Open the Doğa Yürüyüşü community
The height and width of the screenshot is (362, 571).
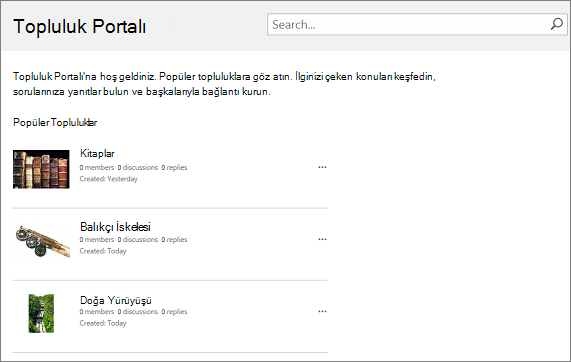pos(115,300)
